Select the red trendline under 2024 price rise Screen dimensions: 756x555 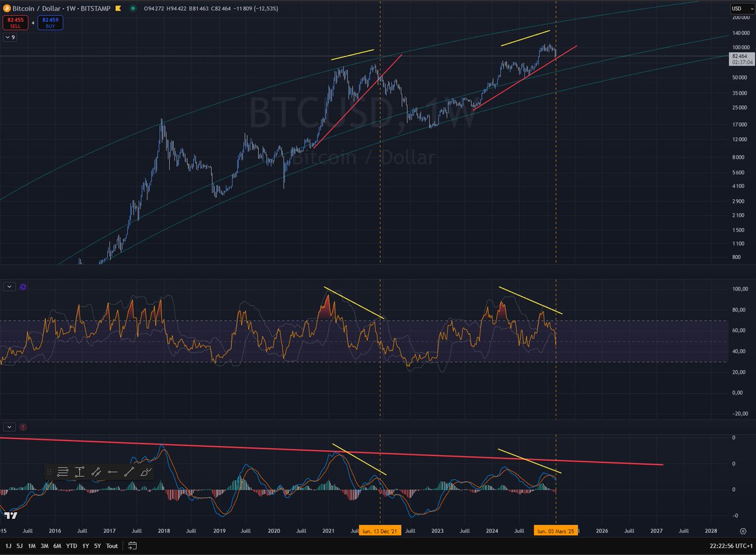525,77
